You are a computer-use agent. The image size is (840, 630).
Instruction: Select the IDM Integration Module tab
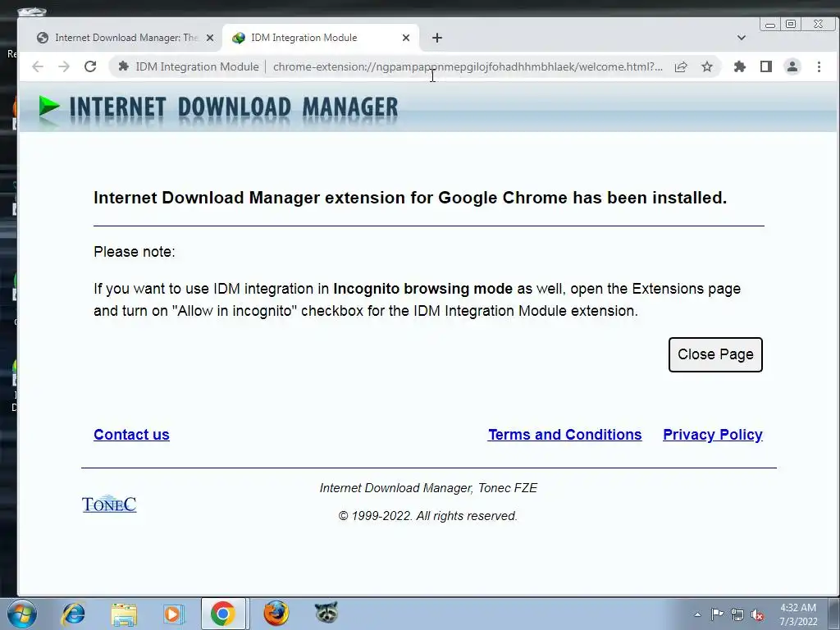(x=321, y=38)
